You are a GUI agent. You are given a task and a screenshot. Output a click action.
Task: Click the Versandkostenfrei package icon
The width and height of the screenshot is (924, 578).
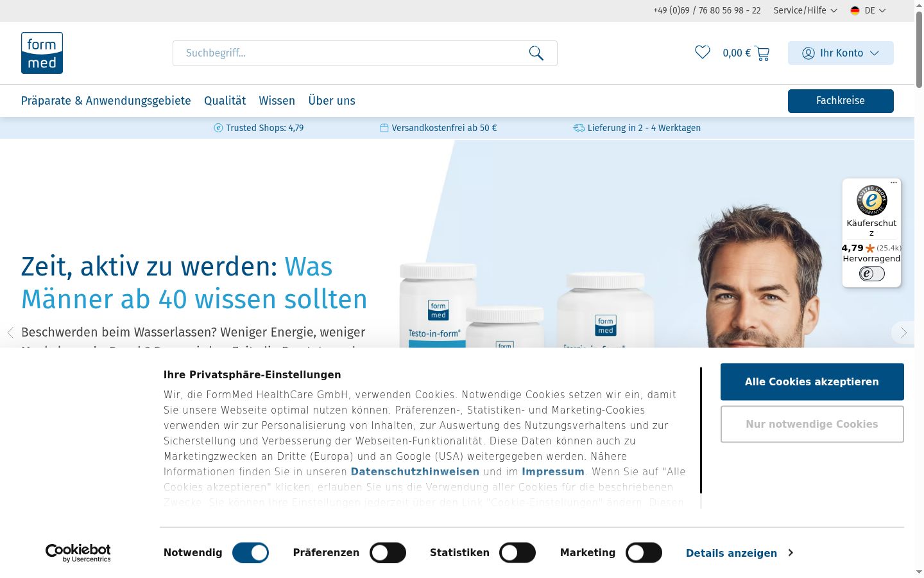click(384, 128)
